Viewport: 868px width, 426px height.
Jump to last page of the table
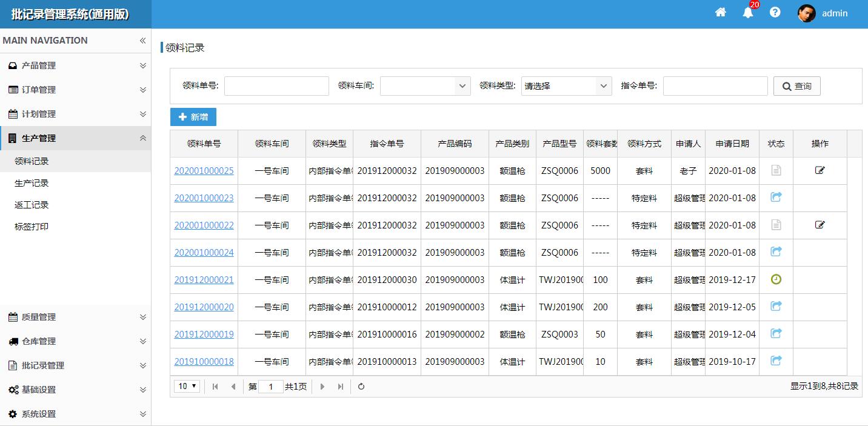pos(341,387)
